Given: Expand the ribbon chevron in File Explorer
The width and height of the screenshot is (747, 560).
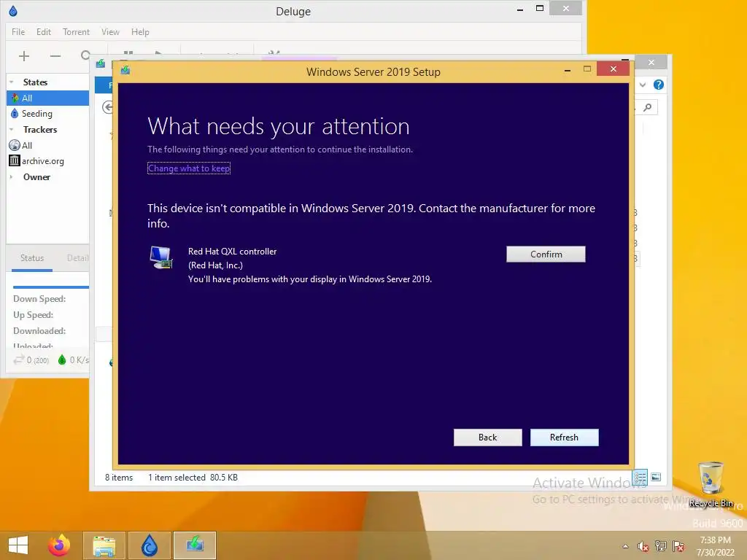Looking at the screenshot, I should (643, 85).
